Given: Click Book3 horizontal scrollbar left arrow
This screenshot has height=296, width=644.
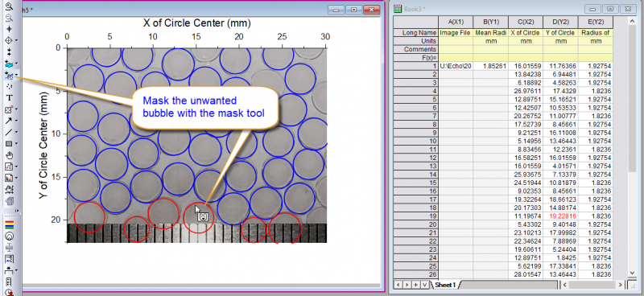Looking at the screenshot, I should point(565,285).
